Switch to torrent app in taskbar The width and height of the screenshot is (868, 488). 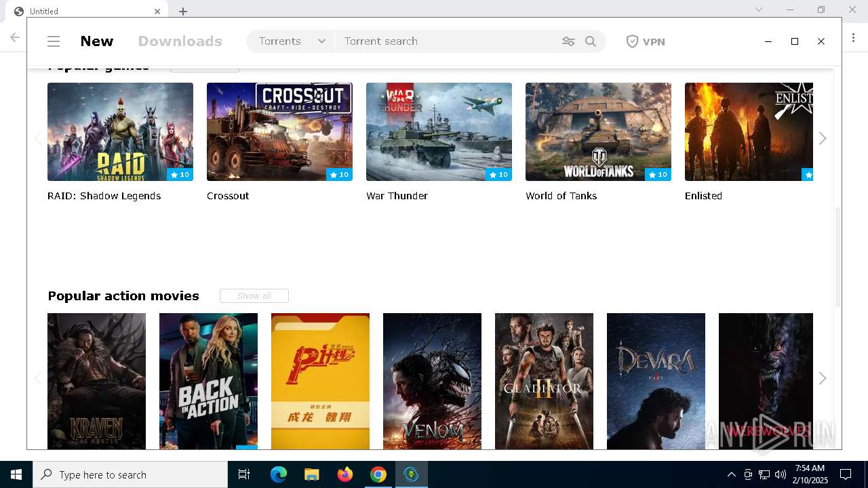(411, 474)
